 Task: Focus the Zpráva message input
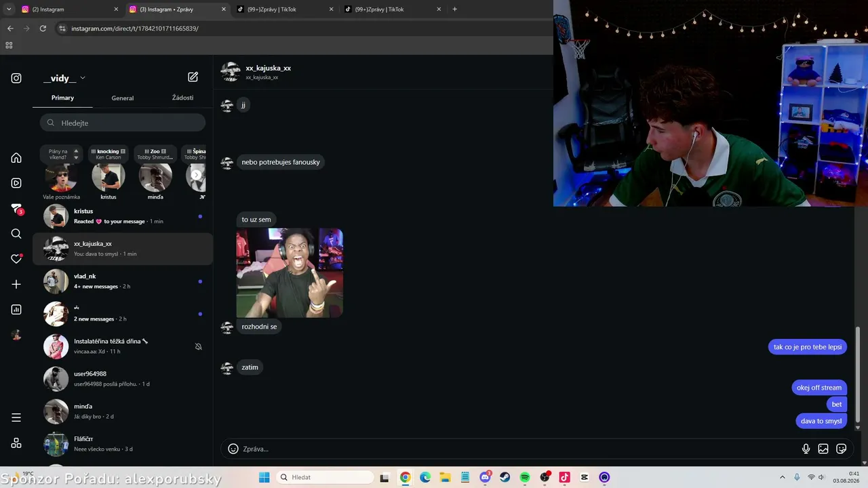click(x=519, y=449)
